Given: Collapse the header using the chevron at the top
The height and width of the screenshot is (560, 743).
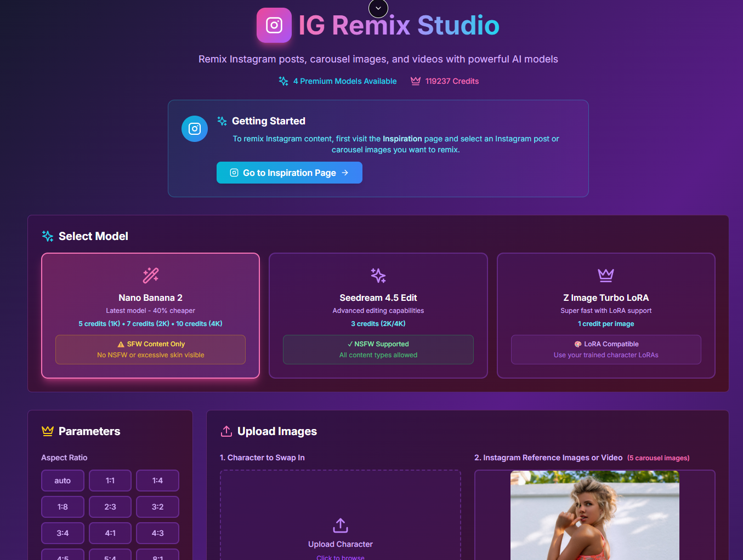Looking at the screenshot, I should point(378,9).
